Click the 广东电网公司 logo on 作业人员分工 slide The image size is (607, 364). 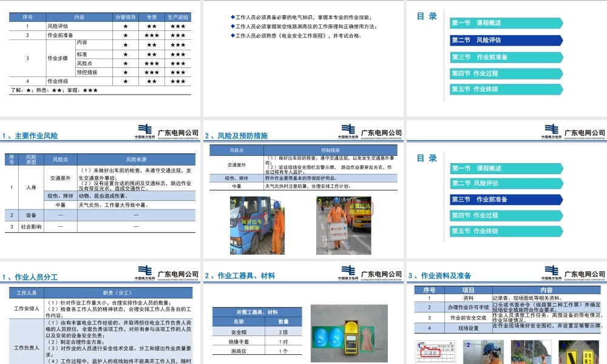(177, 273)
